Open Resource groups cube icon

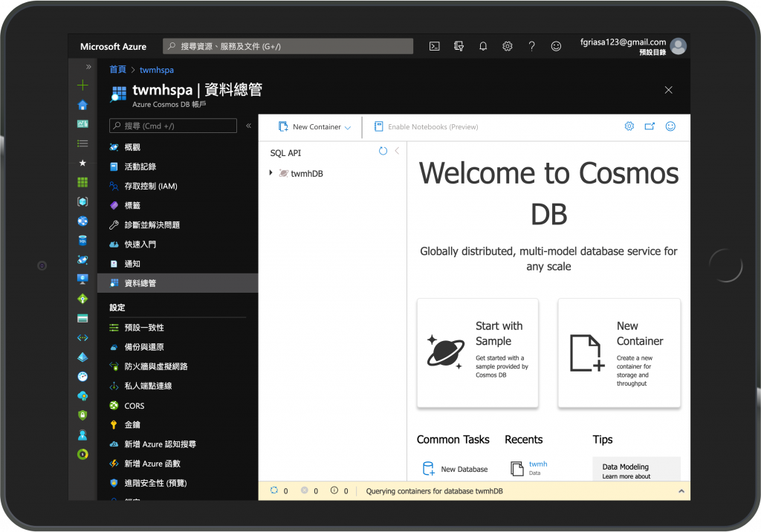82,201
